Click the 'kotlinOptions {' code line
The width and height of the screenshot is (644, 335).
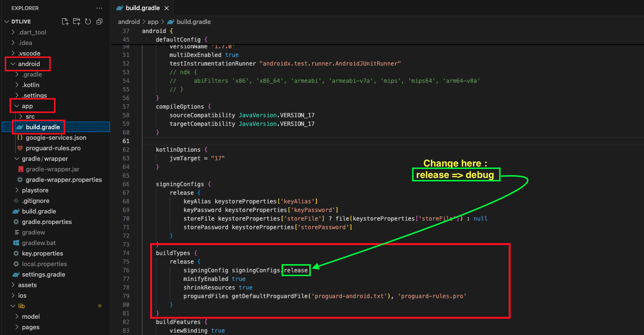coord(182,150)
